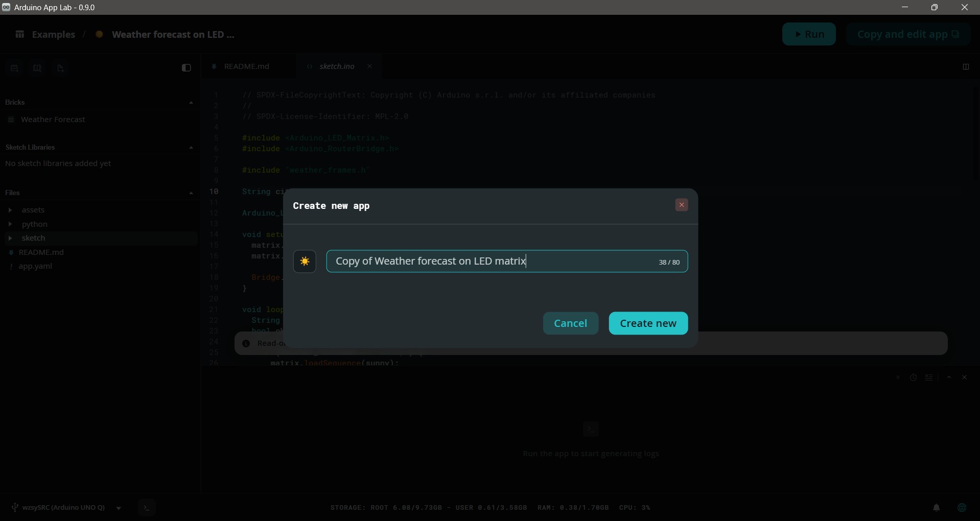Viewport: 980px width, 521px height.
Task: Click the clear logs icon in console
Action: (929, 377)
